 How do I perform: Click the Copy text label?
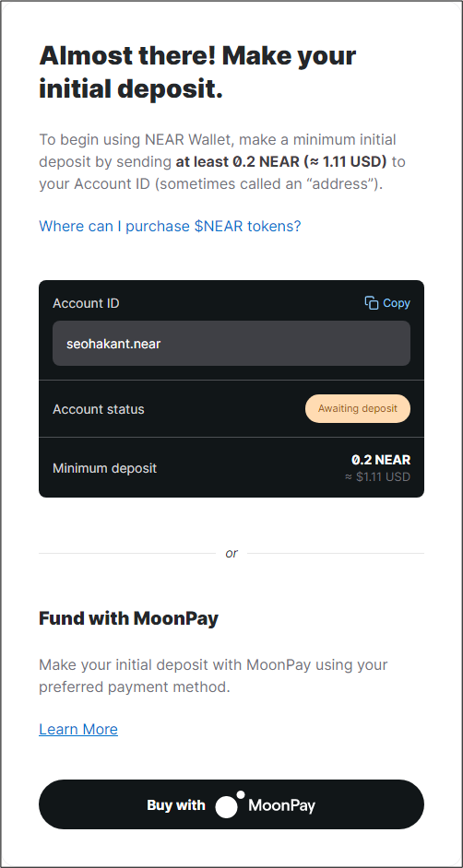(x=397, y=303)
